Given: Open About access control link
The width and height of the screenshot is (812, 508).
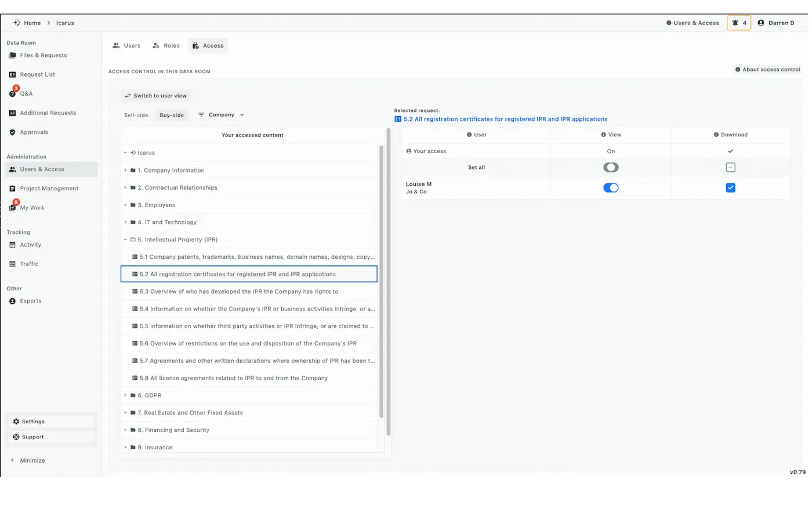Looking at the screenshot, I should [x=767, y=70].
